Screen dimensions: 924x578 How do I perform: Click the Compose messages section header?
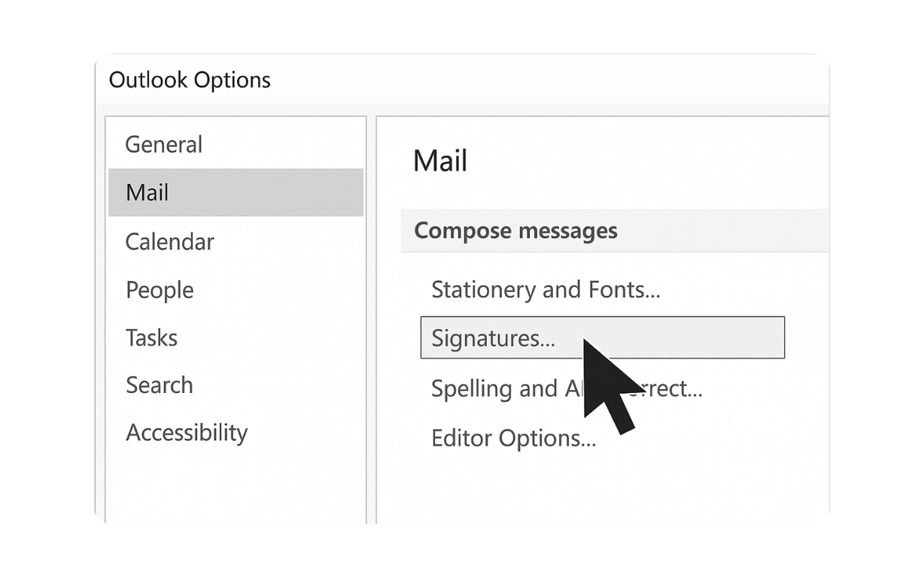[x=515, y=230]
